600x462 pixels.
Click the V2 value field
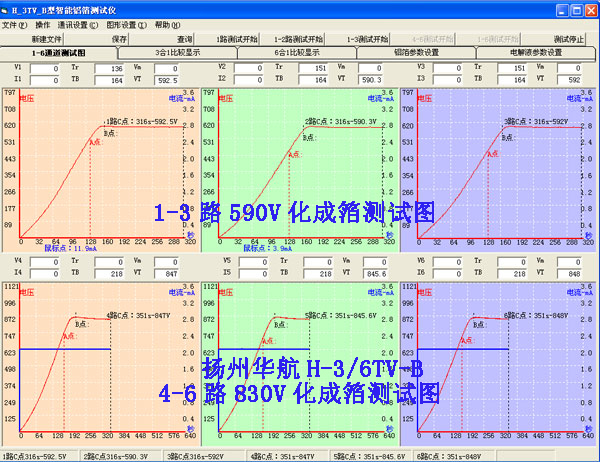click(248, 69)
